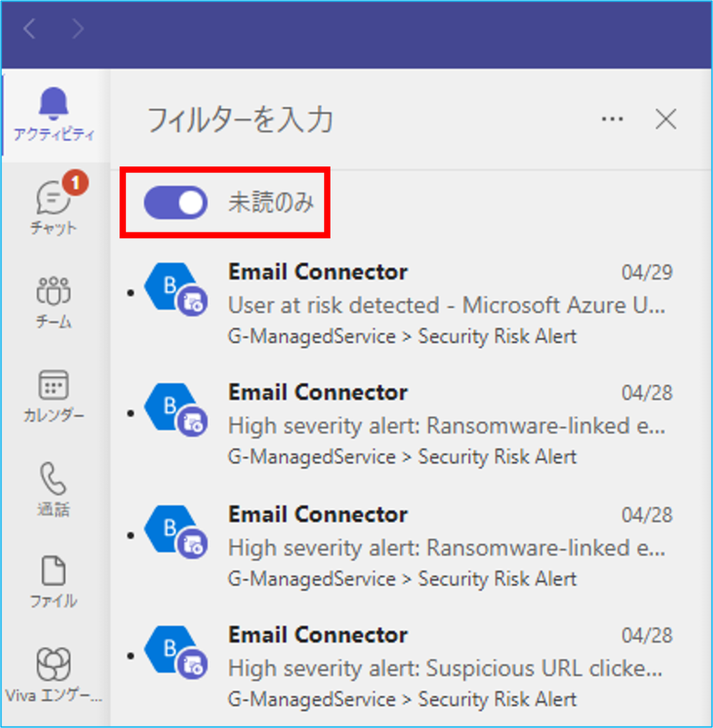Open the three-dots more options menu
This screenshot has height=728, width=713.
tap(612, 119)
